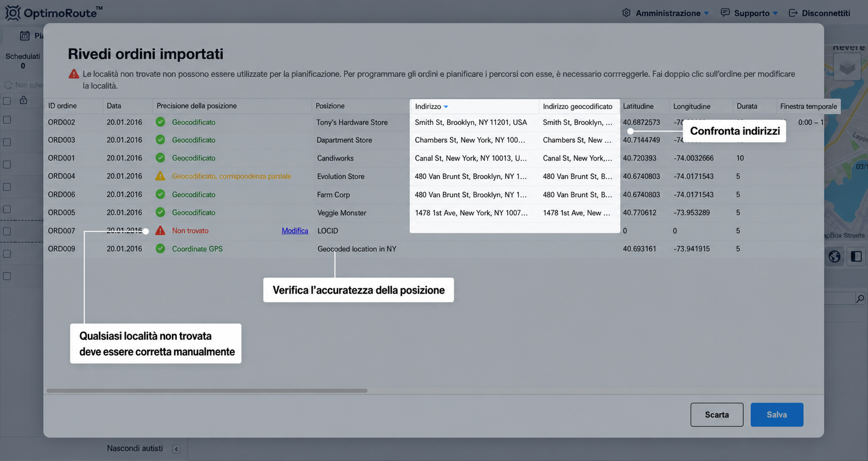Tick the fifth row checkbox in the background list
This screenshot has height=461, width=868.
point(7,209)
